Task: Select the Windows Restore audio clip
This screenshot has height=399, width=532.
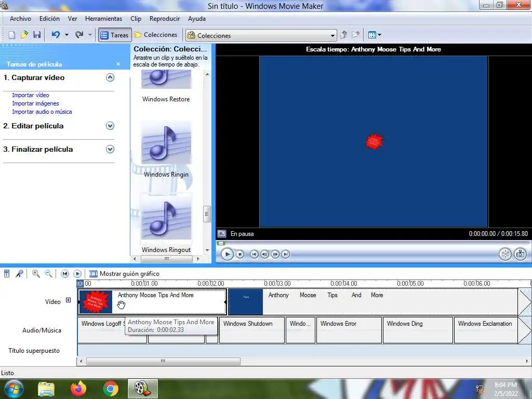Action: point(166,87)
